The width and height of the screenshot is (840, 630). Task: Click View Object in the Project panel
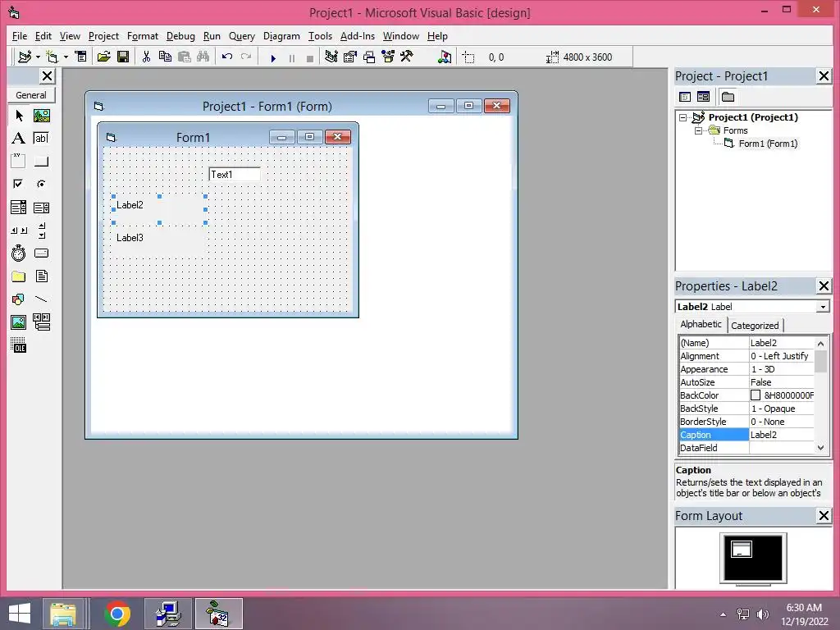click(x=703, y=97)
